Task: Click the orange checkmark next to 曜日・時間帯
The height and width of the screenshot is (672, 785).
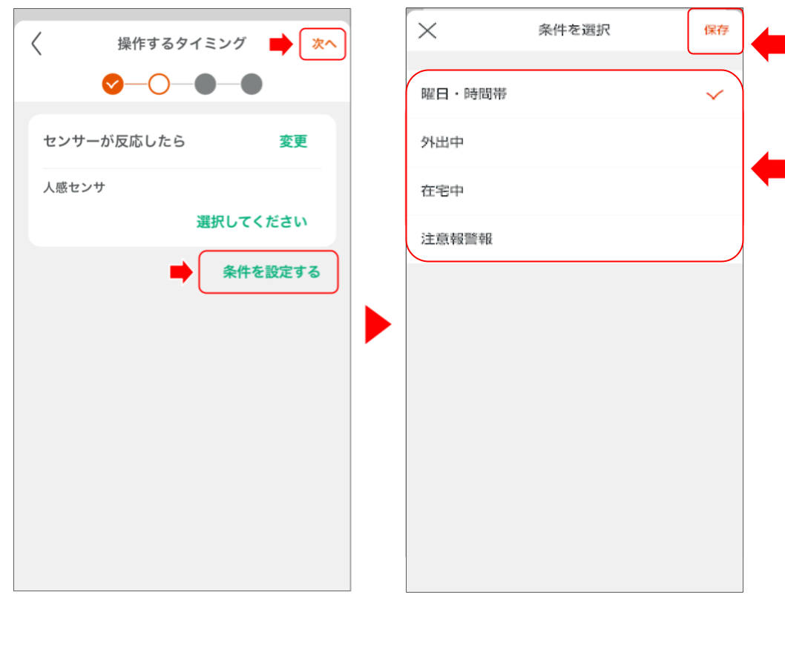Action: coord(714,94)
